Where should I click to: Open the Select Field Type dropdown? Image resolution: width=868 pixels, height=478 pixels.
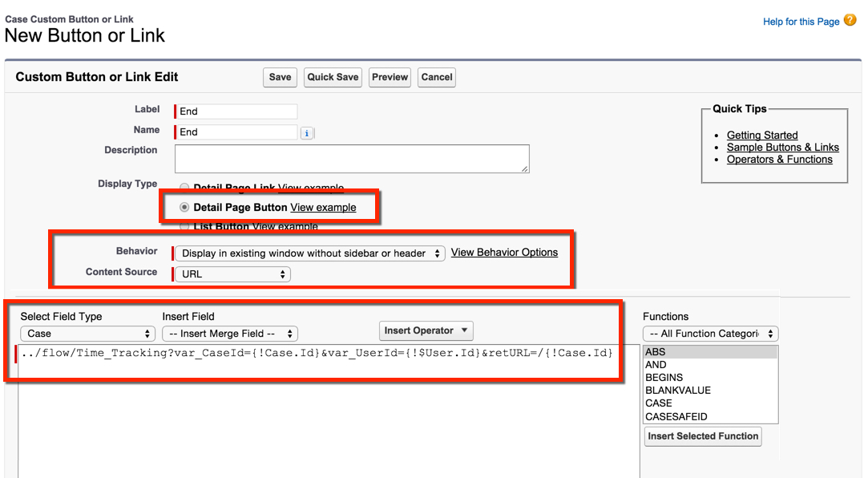[x=87, y=334]
